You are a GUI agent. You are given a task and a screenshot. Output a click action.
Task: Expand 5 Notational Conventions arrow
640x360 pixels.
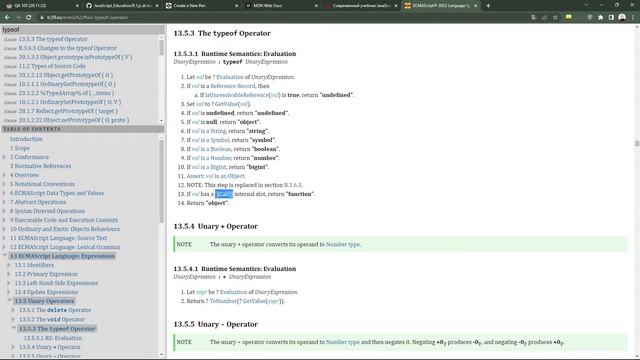pos(4,184)
